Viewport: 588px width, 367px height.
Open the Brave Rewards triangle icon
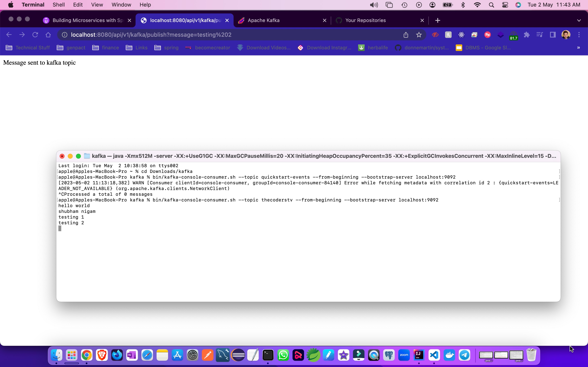(501, 35)
